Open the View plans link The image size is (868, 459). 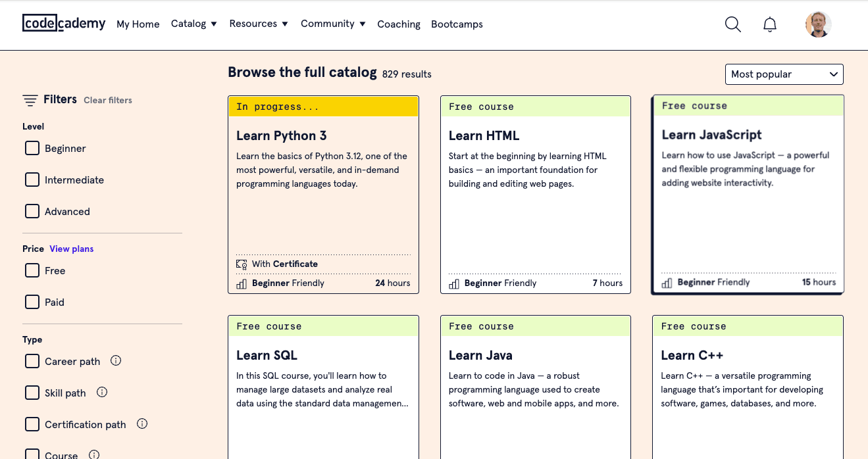point(72,249)
